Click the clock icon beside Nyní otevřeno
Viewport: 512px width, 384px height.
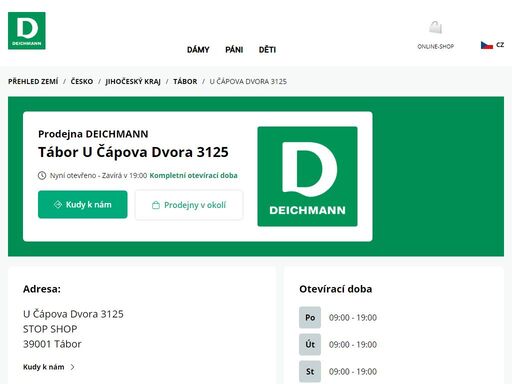pos(42,175)
